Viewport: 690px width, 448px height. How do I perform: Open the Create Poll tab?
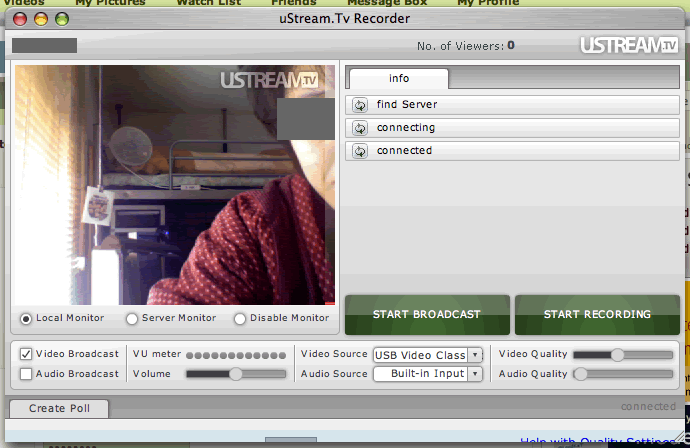point(59,408)
